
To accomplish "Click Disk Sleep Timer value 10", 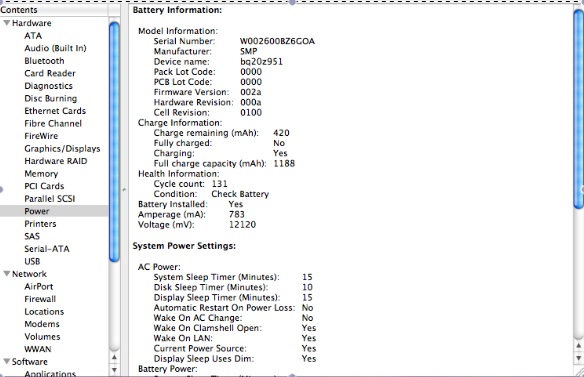I will coord(307,287).
